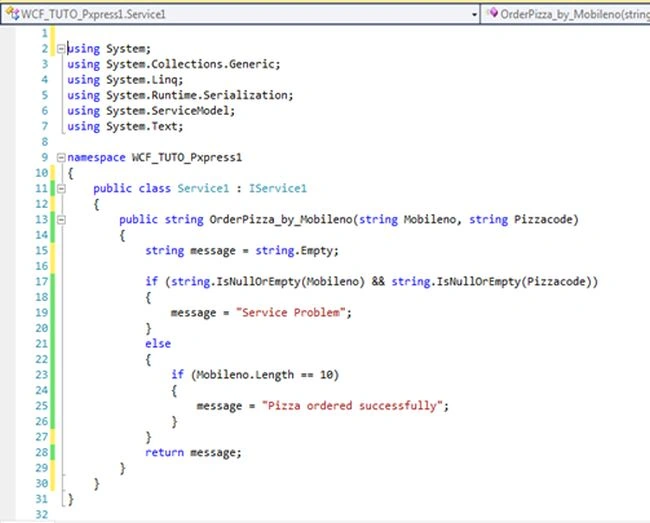Click line number 9 in the margin
Viewport: 650px width, 523px height.
click(45, 157)
